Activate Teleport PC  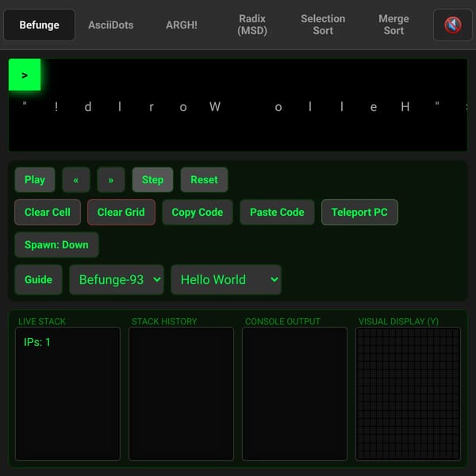[359, 212]
